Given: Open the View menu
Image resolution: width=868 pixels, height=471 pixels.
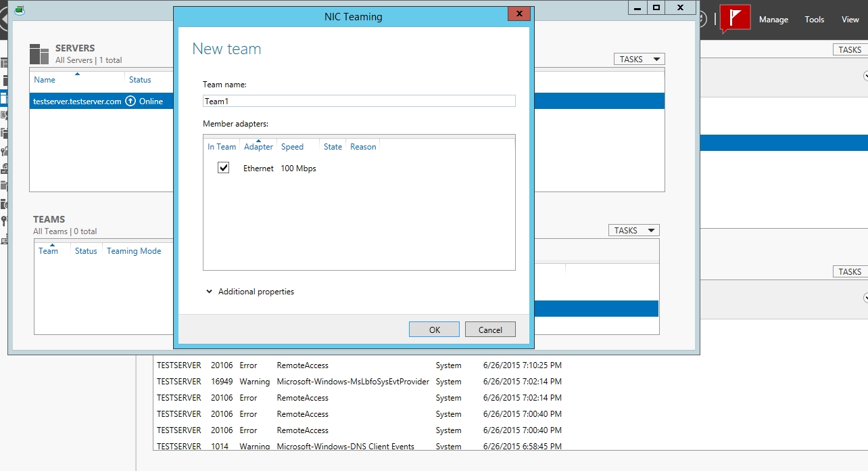Looking at the screenshot, I should pyautogui.click(x=850, y=20).
